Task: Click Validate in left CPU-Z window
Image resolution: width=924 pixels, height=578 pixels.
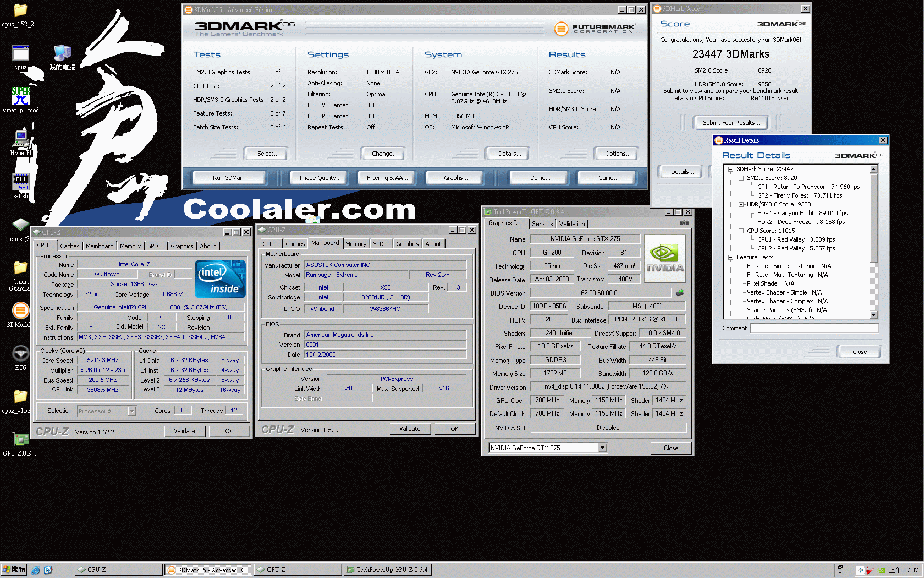Action: (184, 431)
